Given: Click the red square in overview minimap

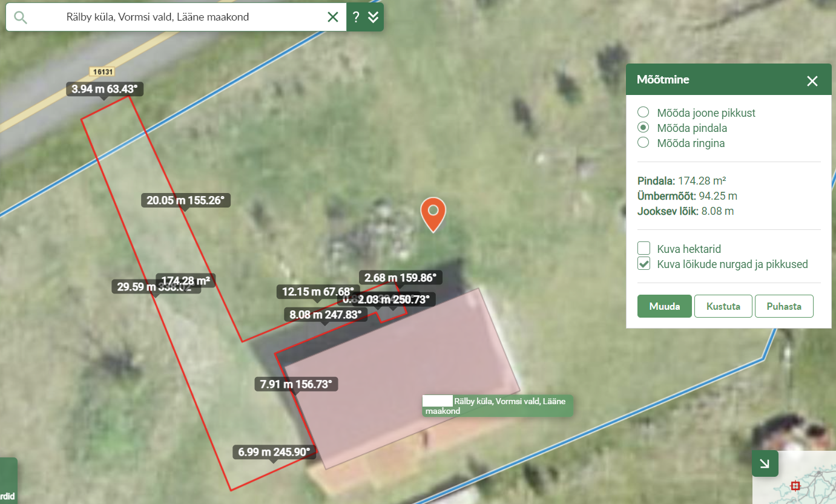Looking at the screenshot, I should 795,485.
